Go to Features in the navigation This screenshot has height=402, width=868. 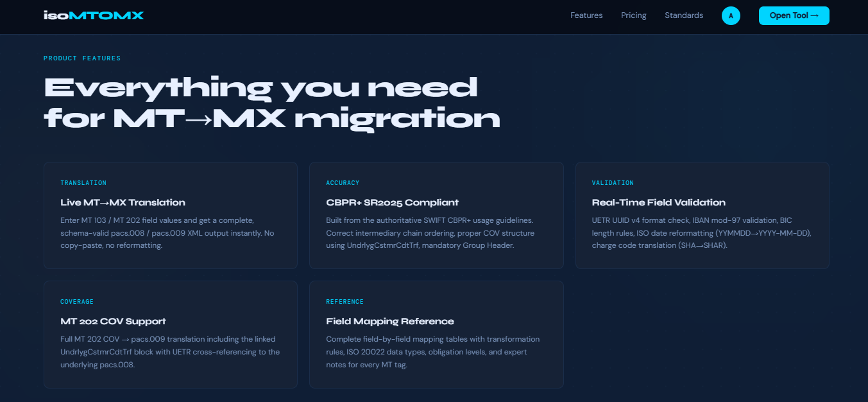coord(586,15)
